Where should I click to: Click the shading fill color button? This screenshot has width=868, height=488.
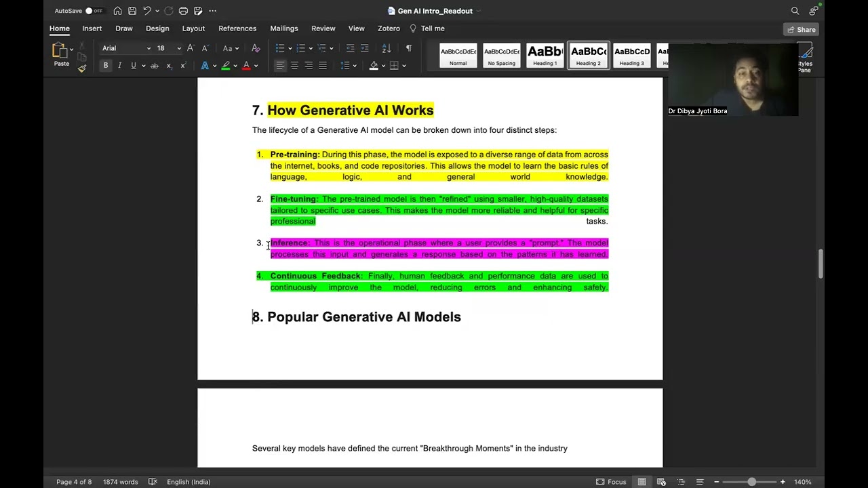pyautogui.click(x=374, y=66)
